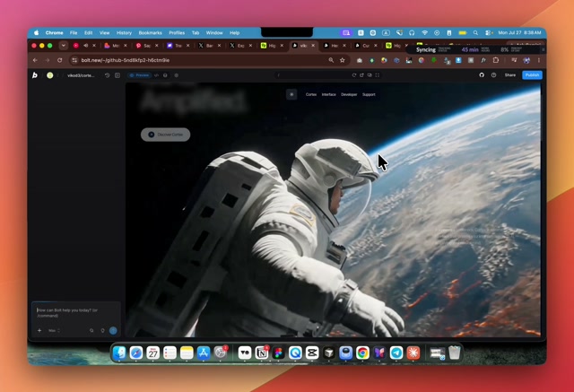
Task: Open preview in a new tab
Action: tap(361, 75)
